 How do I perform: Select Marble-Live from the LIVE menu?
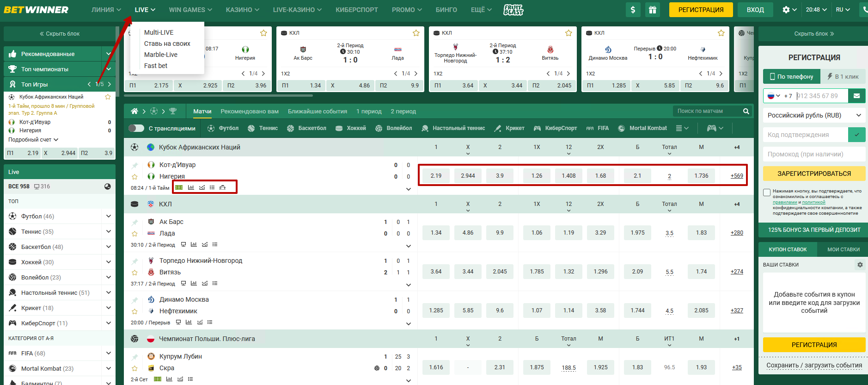click(160, 55)
